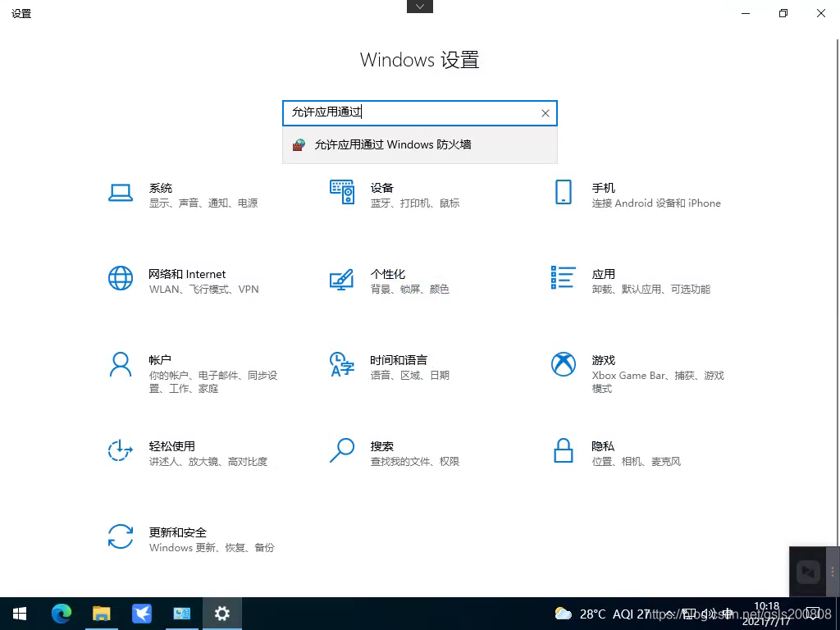Open the 网络和 Internet globe icon
Image resolution: width=840 pixels, height=630 pixels.
(x=121, y=278)
